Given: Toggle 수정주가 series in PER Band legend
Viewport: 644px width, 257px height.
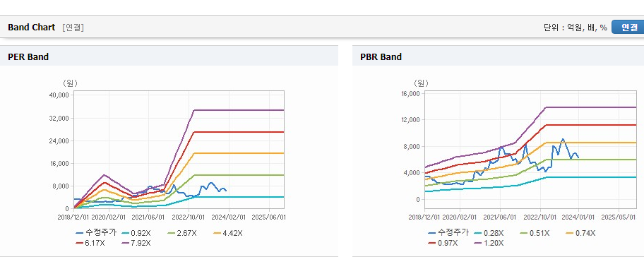Looking at the screenshot, I should (96, 233).
